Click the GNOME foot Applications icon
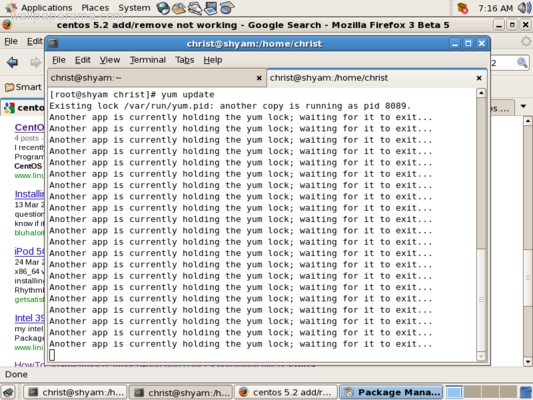The image size is (533, 400). tap(11, 7)
